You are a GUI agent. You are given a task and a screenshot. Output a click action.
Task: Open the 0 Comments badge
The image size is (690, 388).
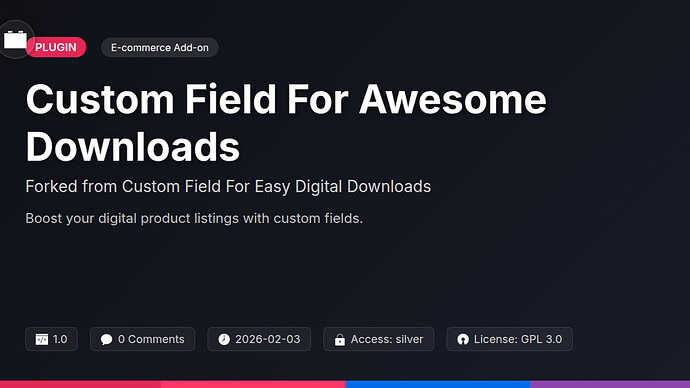coord(143,339)
